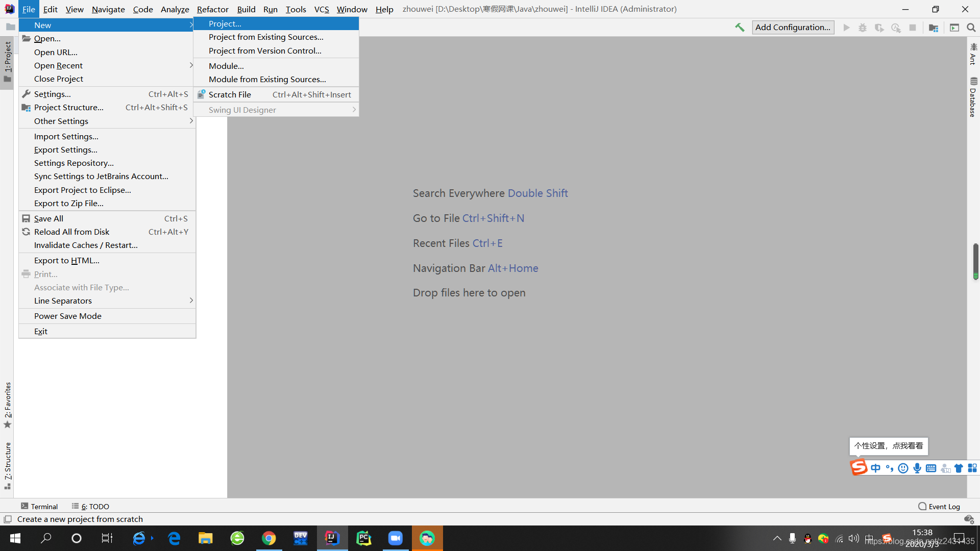Open the 6: TODO tool window
The width and height of the screenshot is (980, 551).
click(x=90, y=506)
